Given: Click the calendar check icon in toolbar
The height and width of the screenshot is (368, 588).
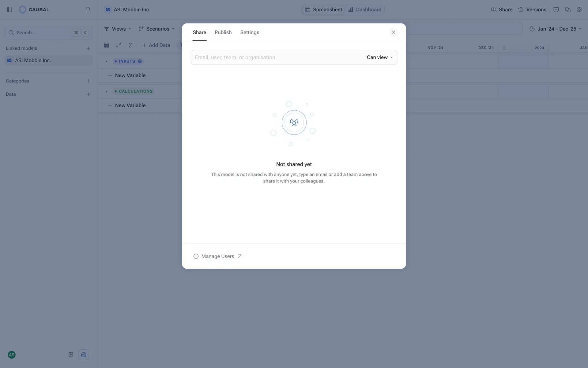Looking at the screenshot, I should (107, 45).
